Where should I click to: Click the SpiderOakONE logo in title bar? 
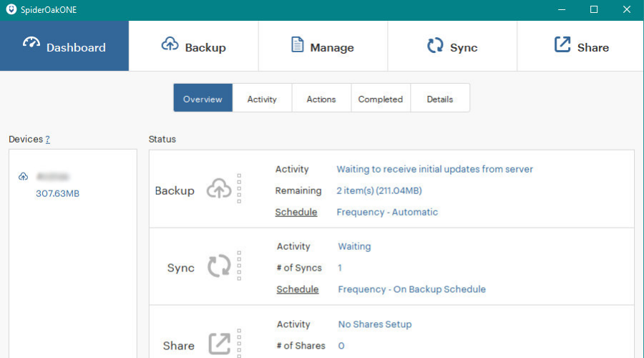(x=11, y=9)
